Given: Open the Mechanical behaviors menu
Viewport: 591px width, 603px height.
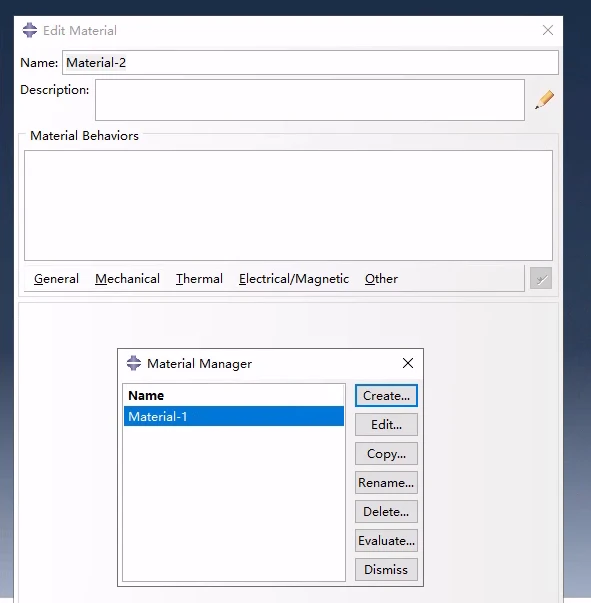Looking at the screenshot, I should coord(127,278).
